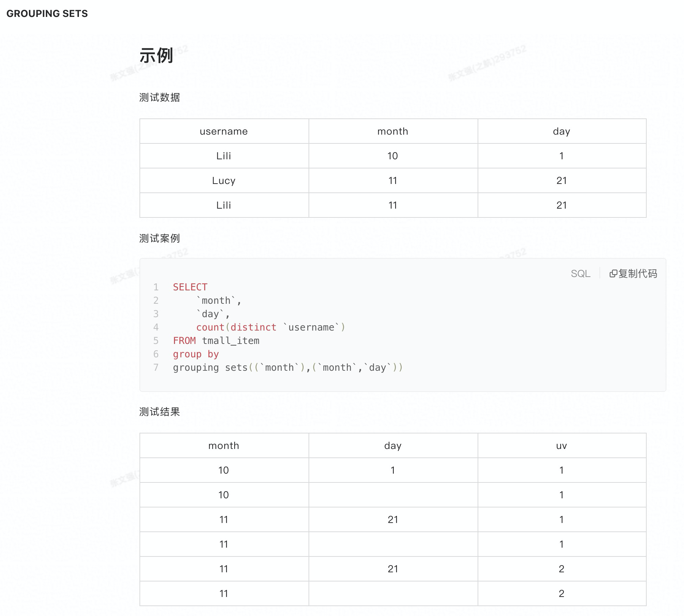
Task: Click day 1 cell in first Lili row
Action: [561, 156]
